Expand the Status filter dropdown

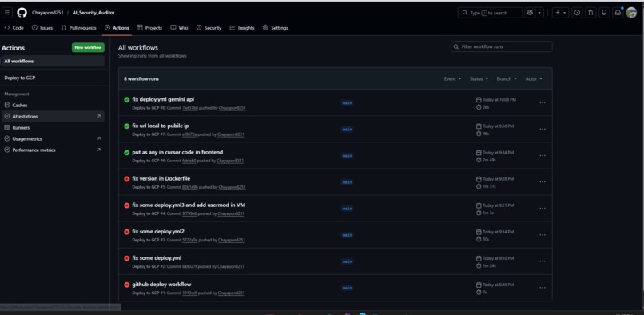(479, 78)
